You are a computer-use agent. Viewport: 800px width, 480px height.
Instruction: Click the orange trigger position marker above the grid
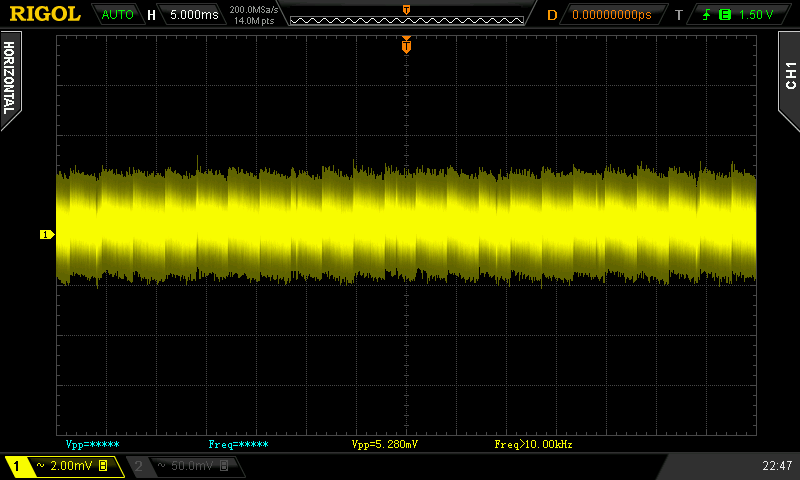pyautogui.click(x=406, y=45)
